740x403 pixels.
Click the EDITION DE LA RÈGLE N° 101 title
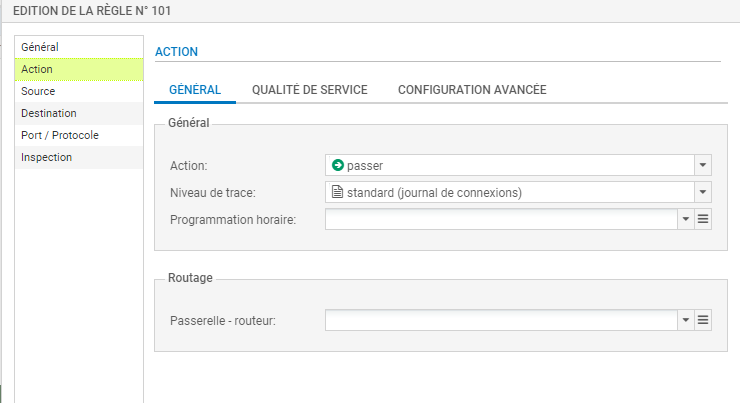point(92,11)
